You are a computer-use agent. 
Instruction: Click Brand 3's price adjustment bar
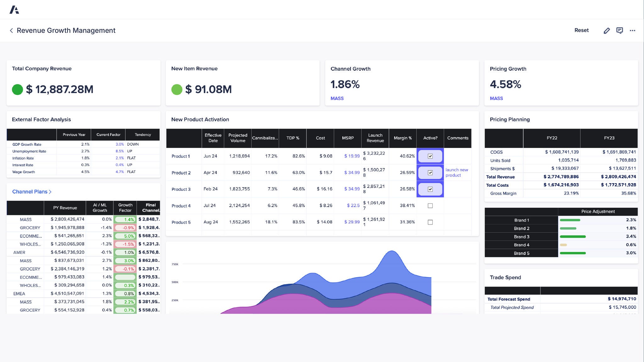tap(572, 237)
